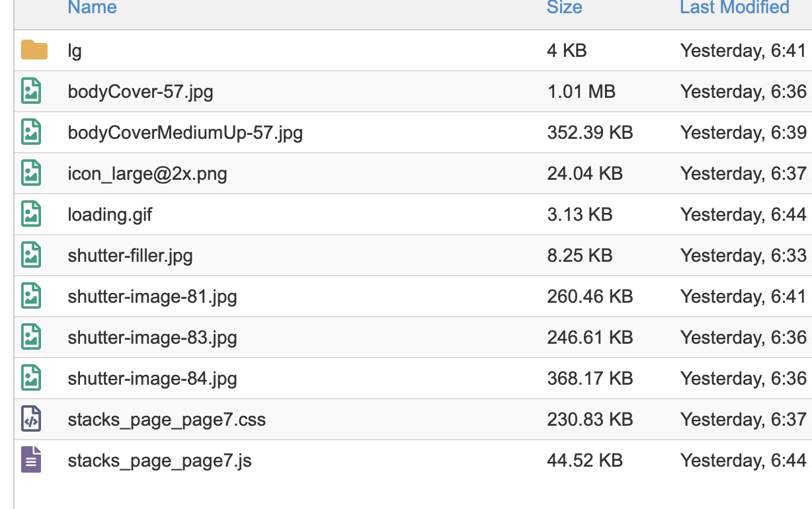Click the 352.39 KB size cell
The height and width of the screenshot is (509, 812).
[590, 133]
